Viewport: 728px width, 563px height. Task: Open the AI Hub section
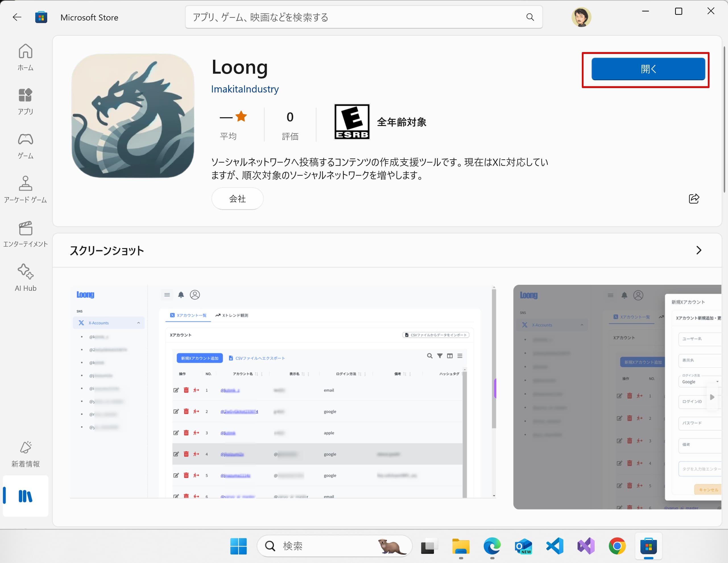[25, 278]
